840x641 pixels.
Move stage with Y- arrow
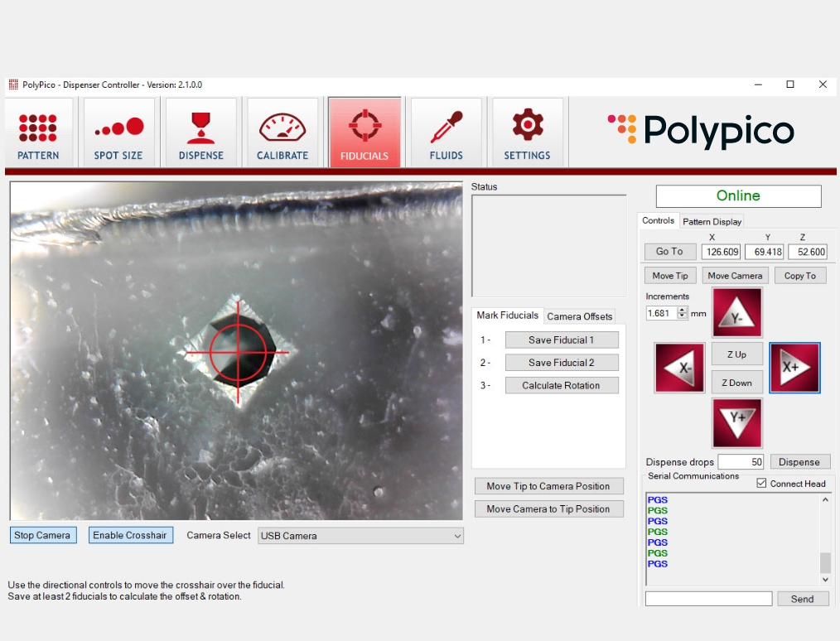(736, 313)
